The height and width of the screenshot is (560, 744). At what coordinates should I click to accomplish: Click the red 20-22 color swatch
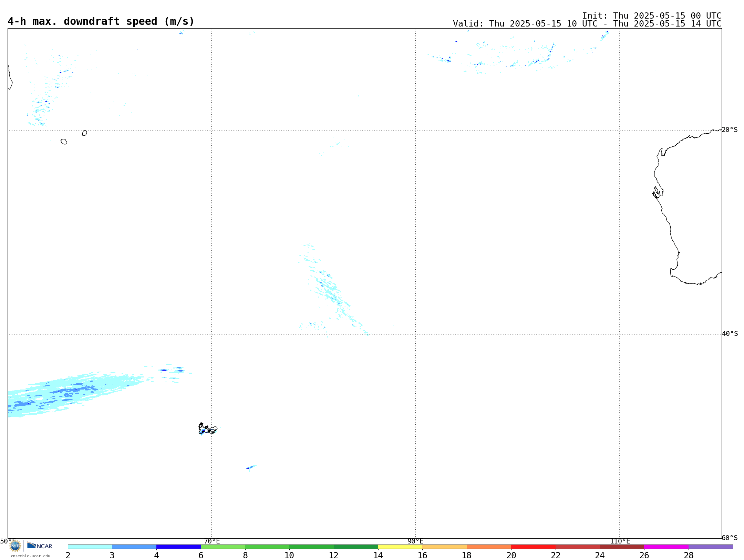pyautogui.click(x=533, y=547)
